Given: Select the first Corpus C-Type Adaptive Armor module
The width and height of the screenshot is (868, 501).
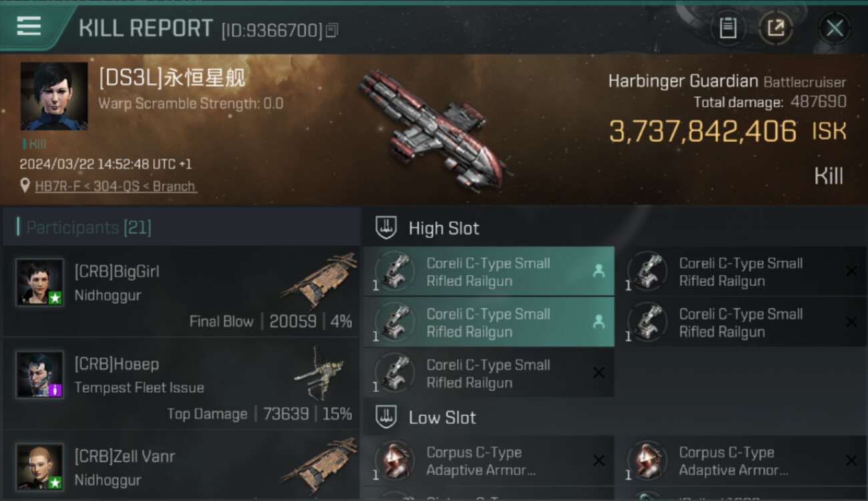Looking at the screenshot, I should [x=489, y=462].
